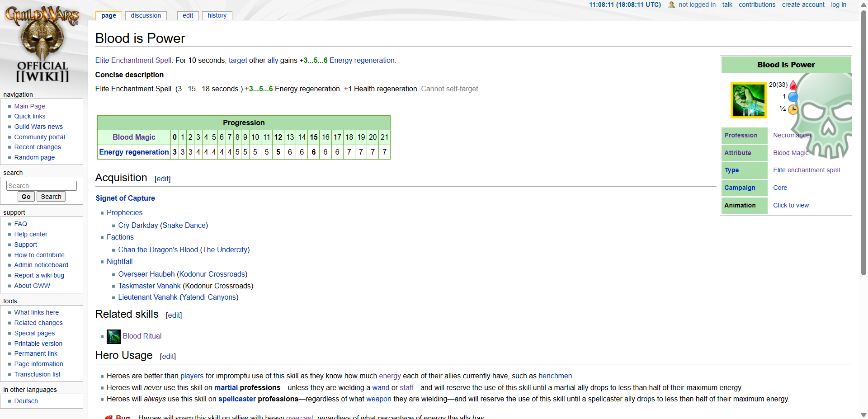Click Blood Magic header in Progression table
Image resolution: width=868 pixels, height=419 pixels.
[x=134, y=137]
